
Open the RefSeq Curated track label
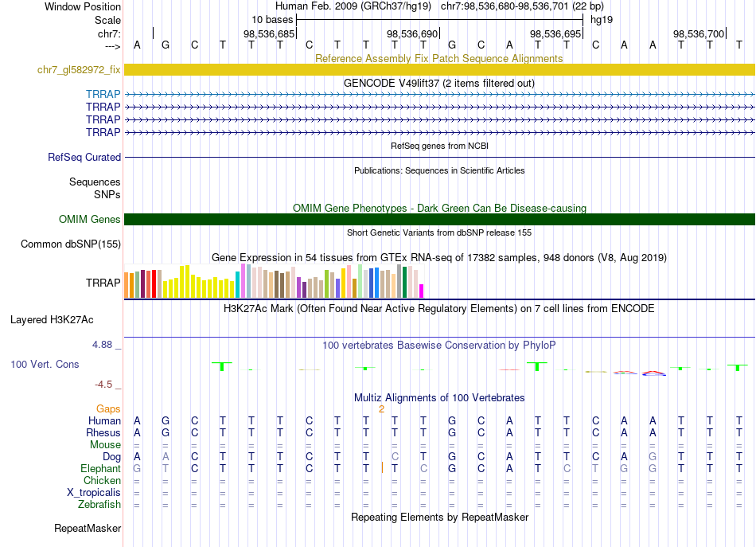coord(84,158)
